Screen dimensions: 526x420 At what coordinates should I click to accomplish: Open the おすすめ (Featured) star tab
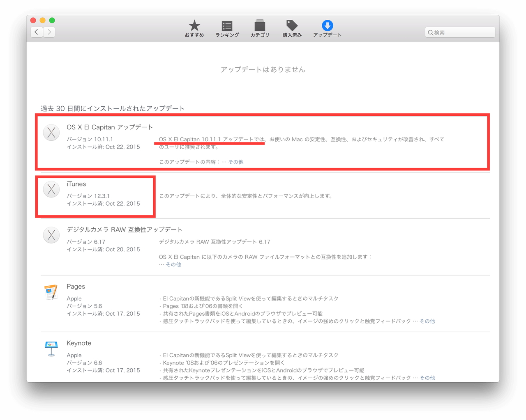click(194, 29)
